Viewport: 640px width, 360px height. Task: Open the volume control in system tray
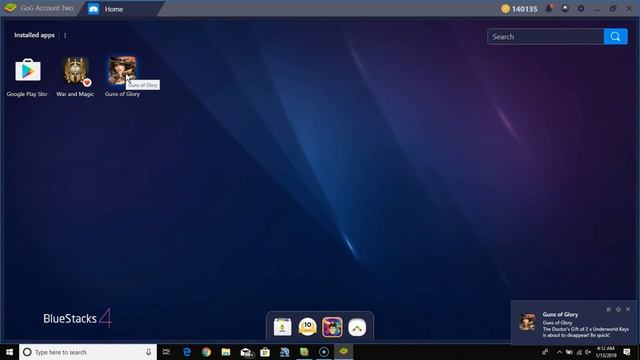pos(588,352)
